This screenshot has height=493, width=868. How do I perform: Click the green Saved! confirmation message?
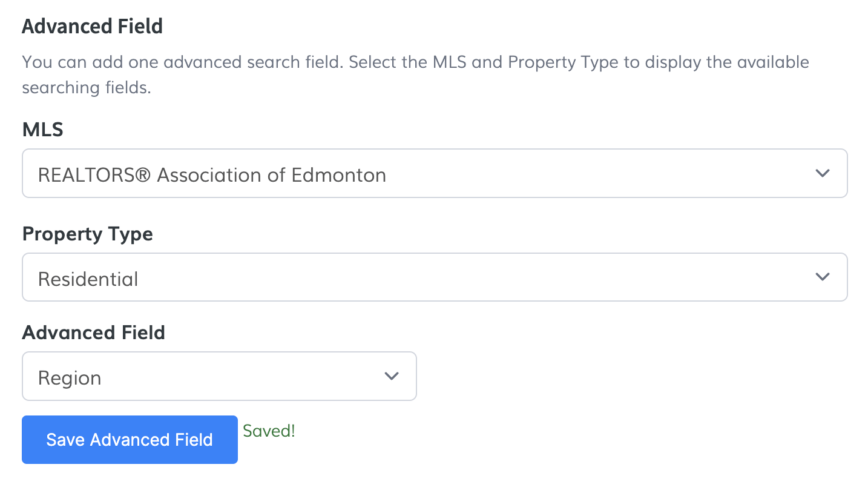tap(269, 431)
